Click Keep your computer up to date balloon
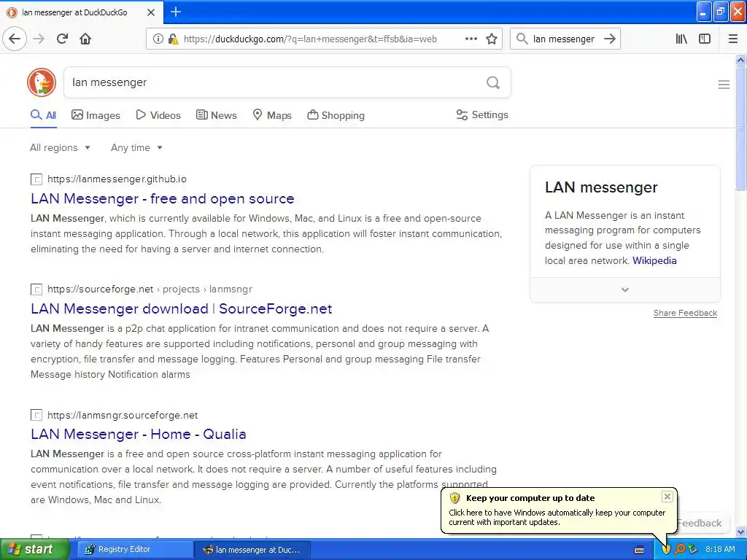The width and height of the screenshot is (747, 560). tap(559, 510)
